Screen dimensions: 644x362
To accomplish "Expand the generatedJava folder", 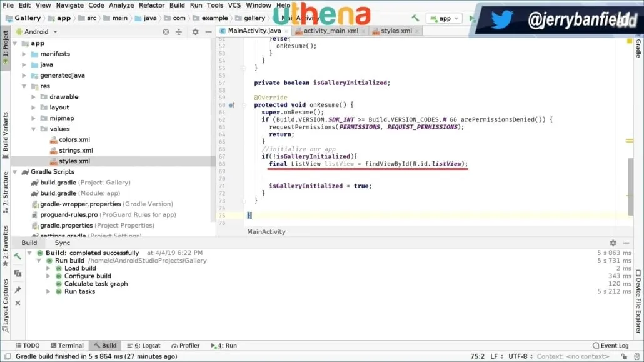I will tap(24, 75).
